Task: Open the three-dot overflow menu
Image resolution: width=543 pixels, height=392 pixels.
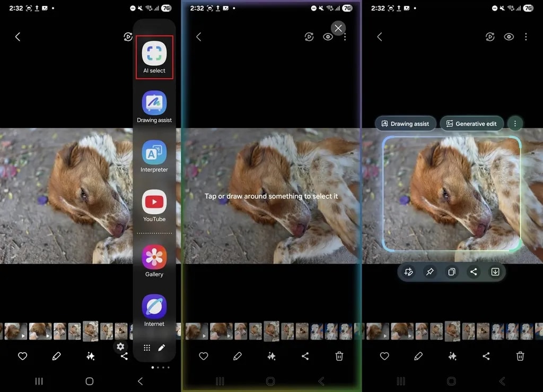Action: click(526, 37)
